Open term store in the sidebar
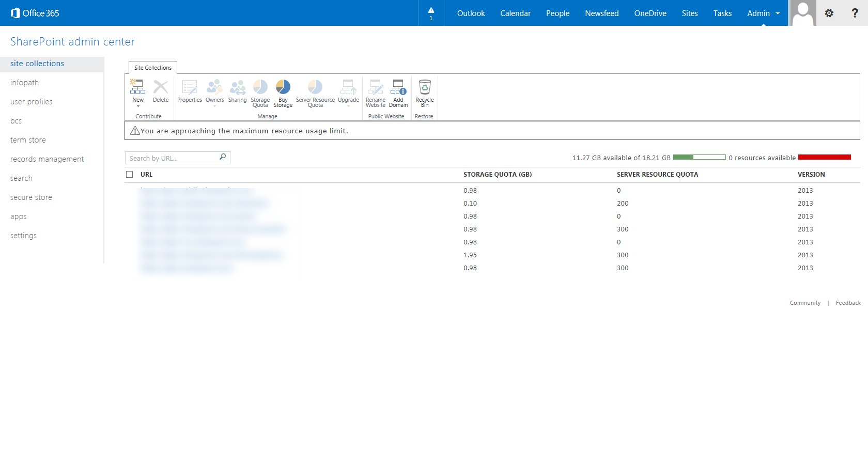Viewport: 868px width, 450px height. click(x=28, y=140)
